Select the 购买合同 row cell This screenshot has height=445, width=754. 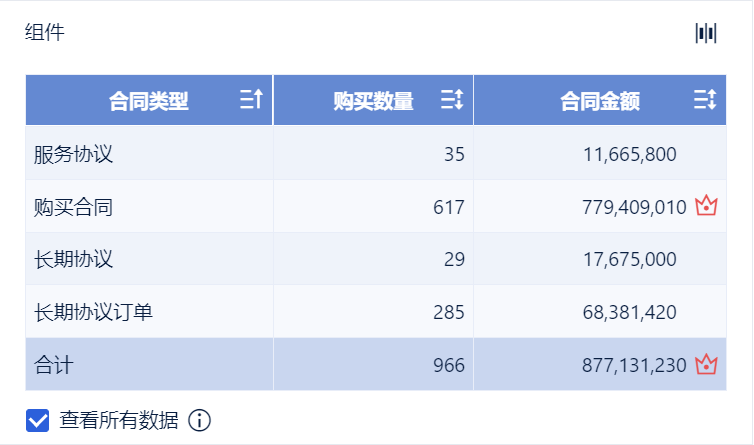73,207
